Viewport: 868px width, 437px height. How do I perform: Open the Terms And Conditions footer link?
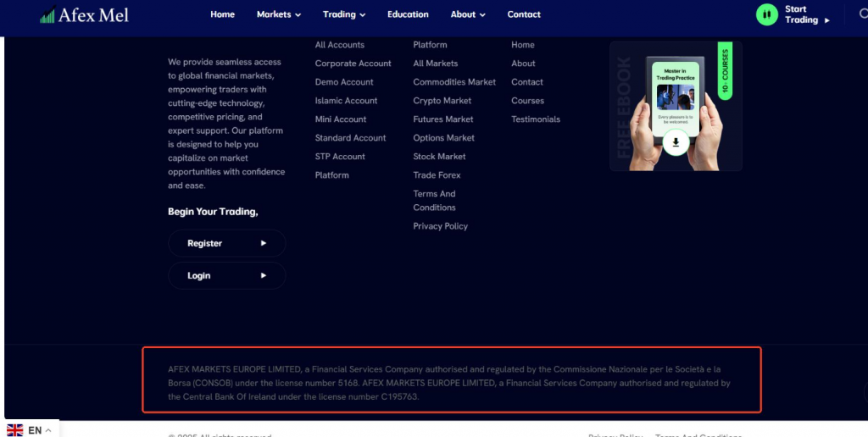(434, 201)
